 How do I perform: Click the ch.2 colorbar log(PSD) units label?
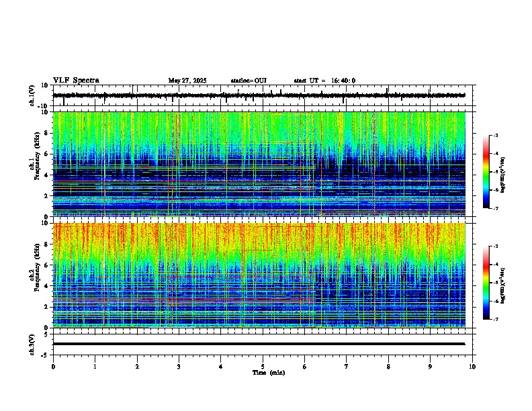pyautogui.click(x=503, y=286)
